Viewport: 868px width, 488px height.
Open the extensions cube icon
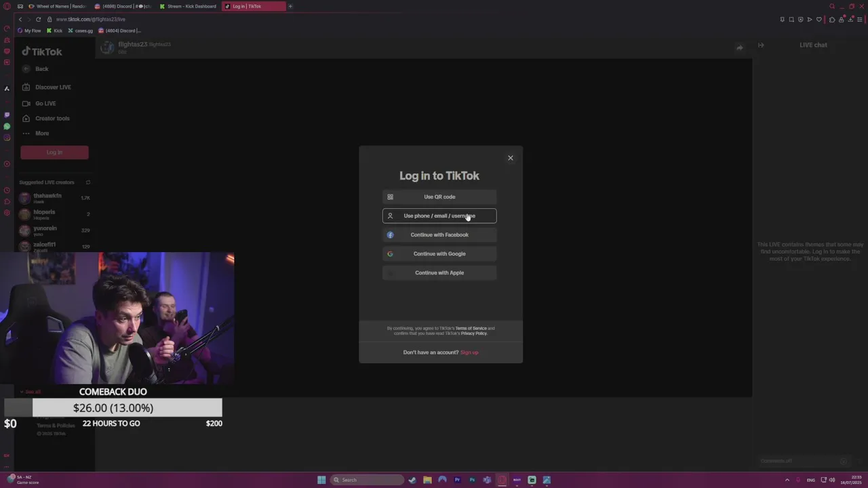(832, 19)
